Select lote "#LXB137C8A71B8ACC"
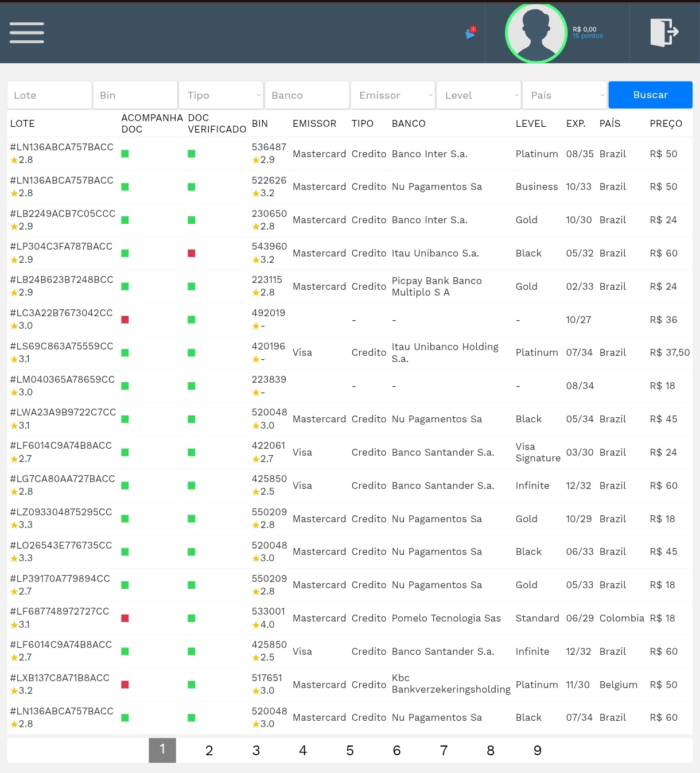Screen dimensions: 700x773 point(60,678)
